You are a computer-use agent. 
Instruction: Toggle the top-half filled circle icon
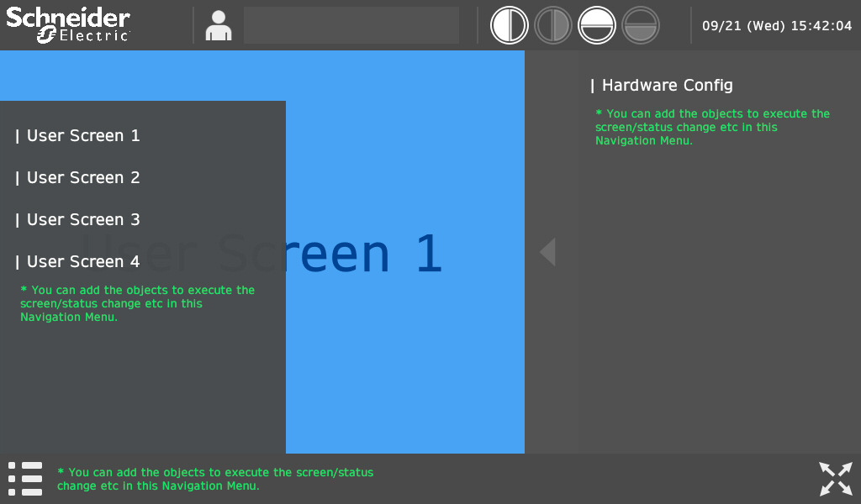pos(597,25)
